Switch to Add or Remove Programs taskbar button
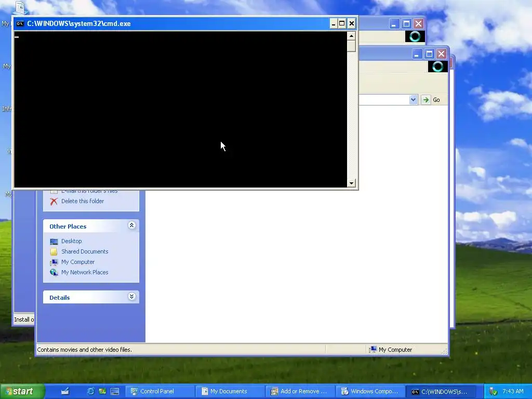 click(x=301, y=391)
